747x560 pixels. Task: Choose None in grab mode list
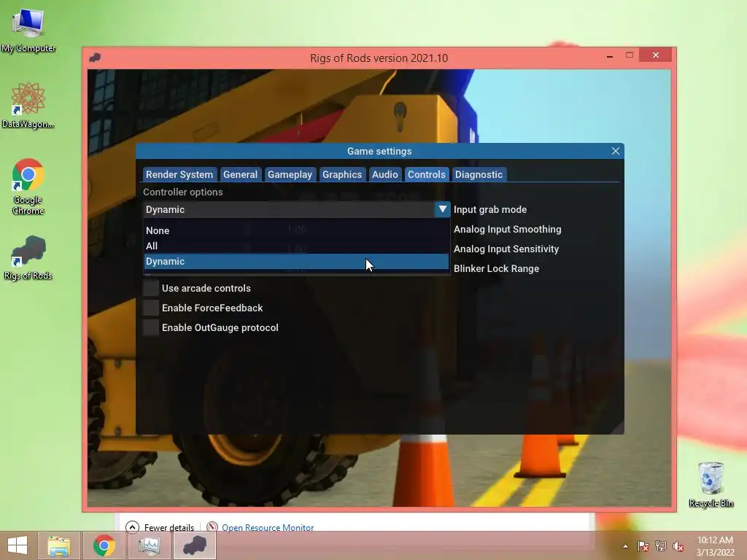click(296, 230)
